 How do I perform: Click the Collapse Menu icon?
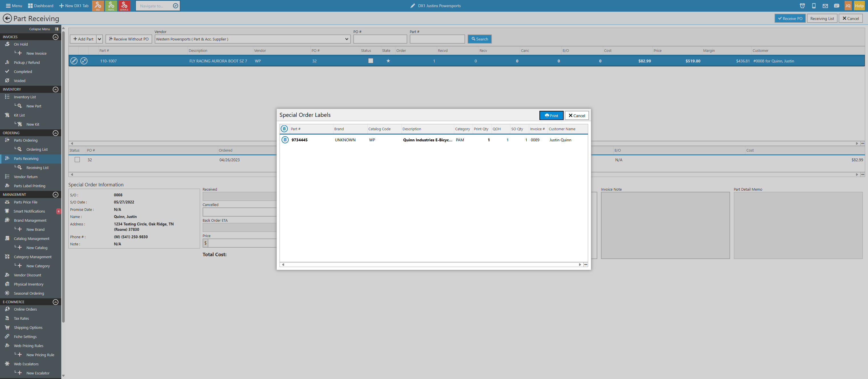57,29
